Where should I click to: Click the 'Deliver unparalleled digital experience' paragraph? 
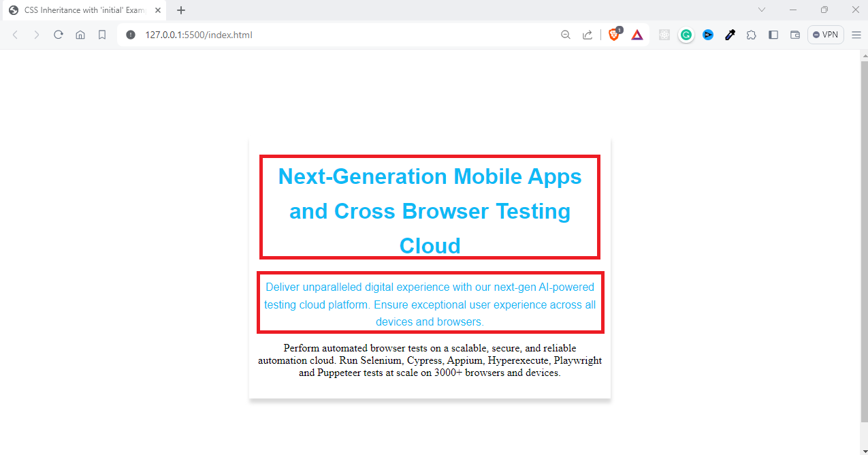430,304
